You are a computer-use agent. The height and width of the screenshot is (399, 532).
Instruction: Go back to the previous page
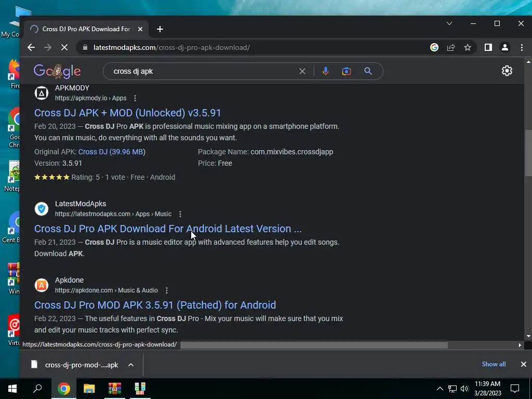(x=31, y=47)
